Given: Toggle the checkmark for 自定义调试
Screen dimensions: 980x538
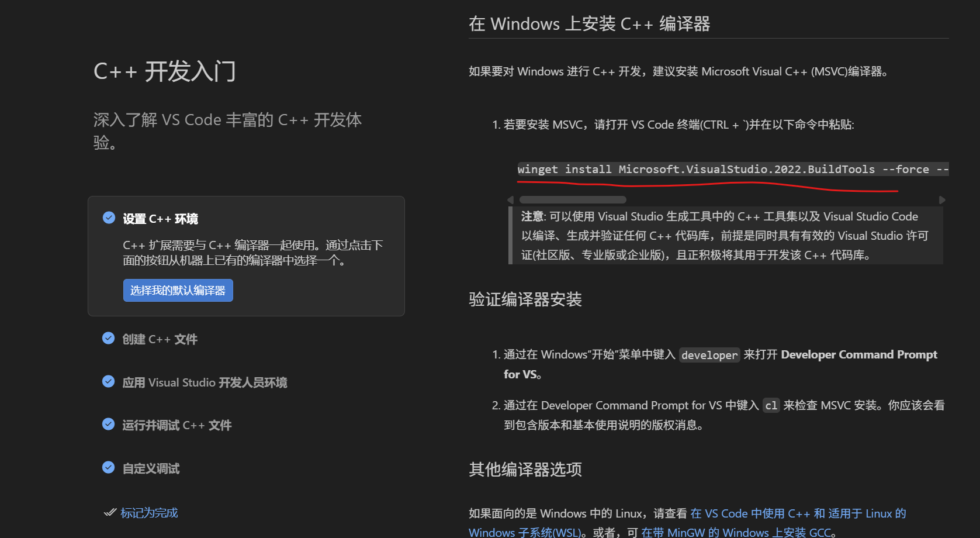Looking at the screenshot, I should click(108, 467).
